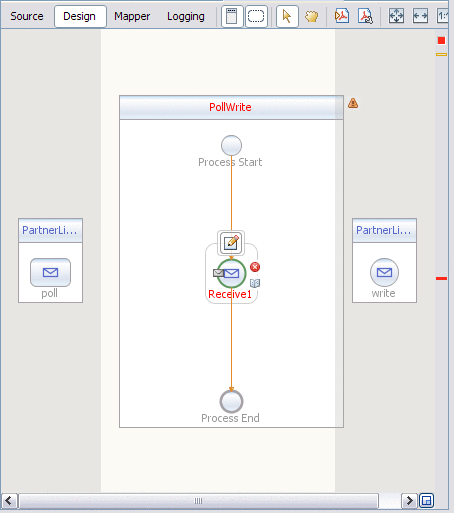Select the PollWrite process header
This screenshot has width=454, height=513.
click(x=231, y=107)
